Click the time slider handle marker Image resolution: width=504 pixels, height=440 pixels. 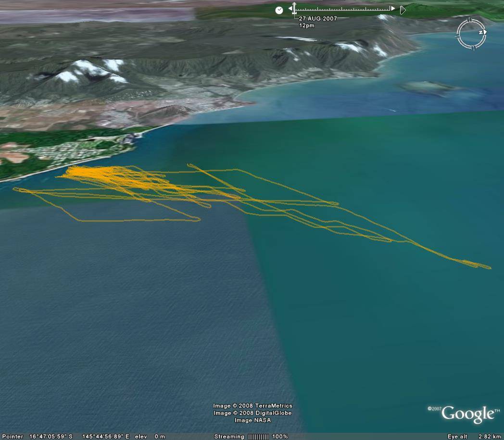point(294,9)
